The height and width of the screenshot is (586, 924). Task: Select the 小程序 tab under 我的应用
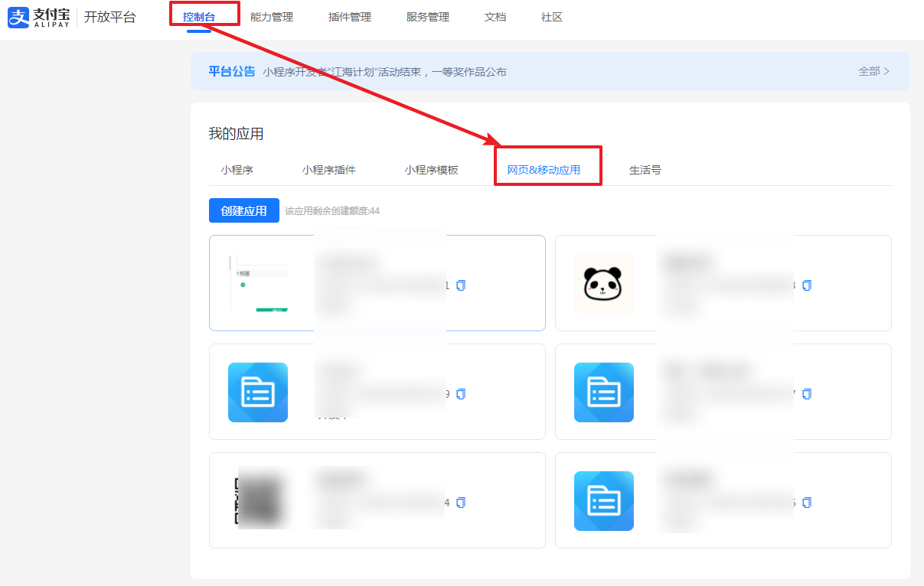[237, 170]
